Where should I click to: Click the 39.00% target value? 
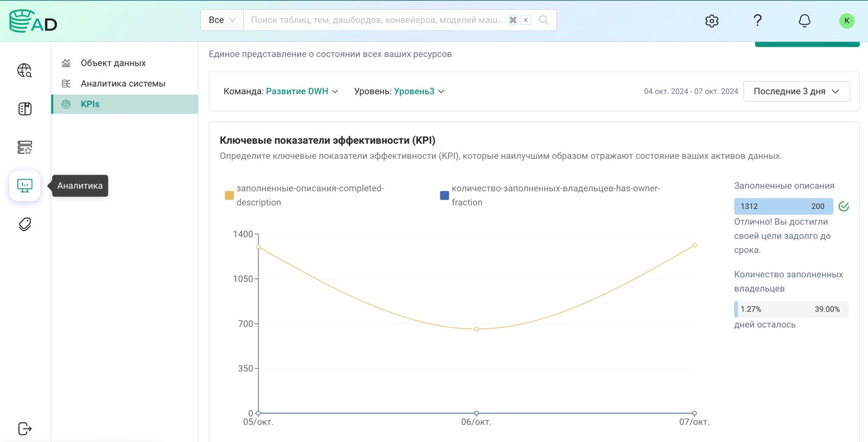tap(827, 309)
